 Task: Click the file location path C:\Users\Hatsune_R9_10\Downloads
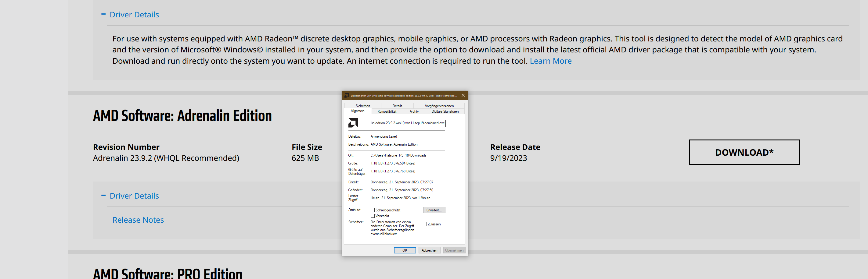(x=398, y=155)
